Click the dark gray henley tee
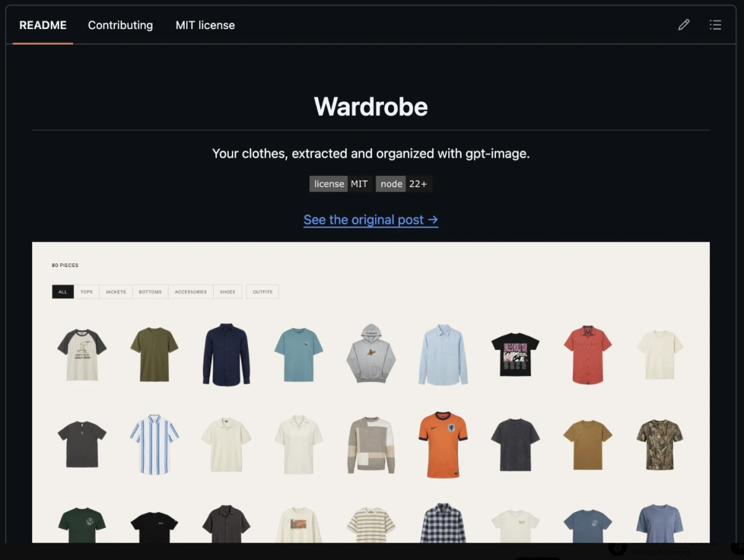This screenshot has height=560, width=744. pos(82,444)
